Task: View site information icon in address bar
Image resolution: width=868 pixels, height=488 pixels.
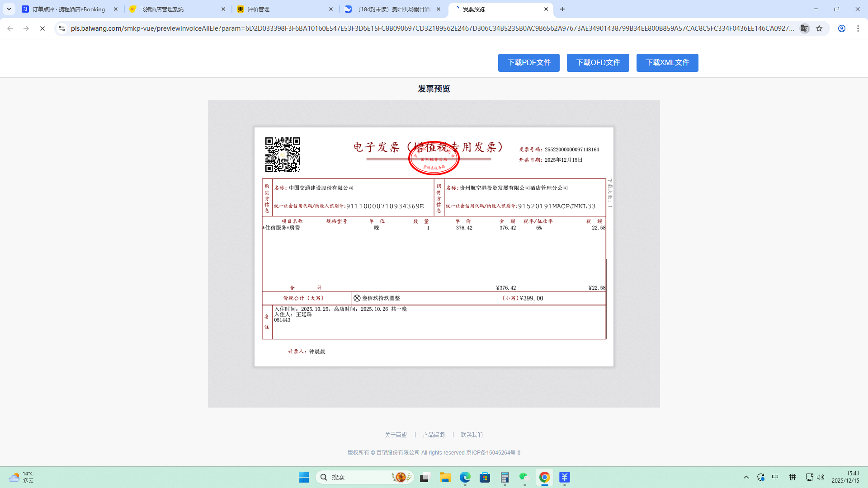Action: 62,28
